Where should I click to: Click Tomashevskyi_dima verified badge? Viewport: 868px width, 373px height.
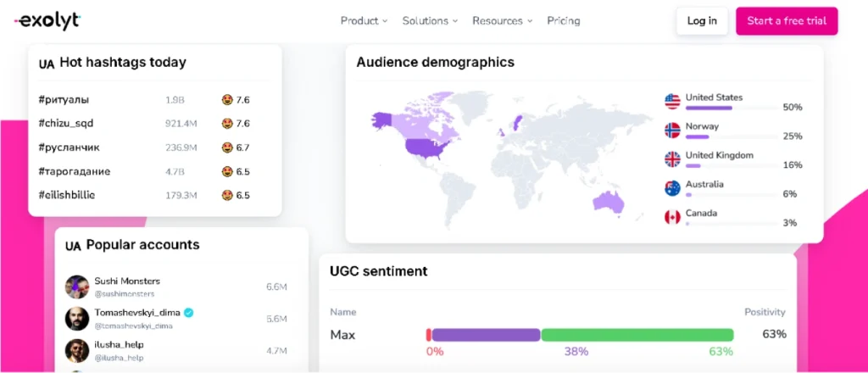(x=189, y=313)
